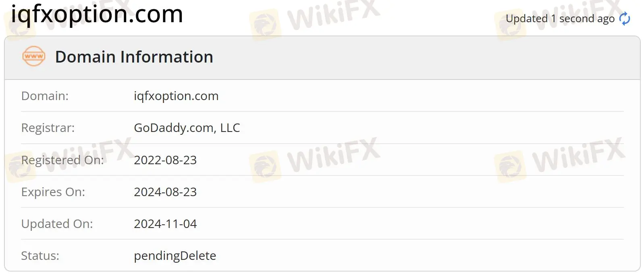644x276 pixels.
Task: Select the Domain Information panel header icon
Action: point(34,56)
